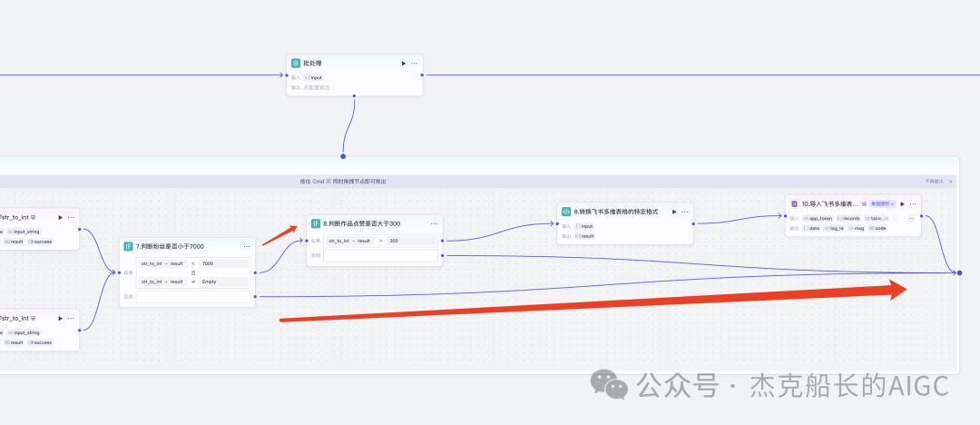Click the table_id input tag in node 10

pos(877,219)
